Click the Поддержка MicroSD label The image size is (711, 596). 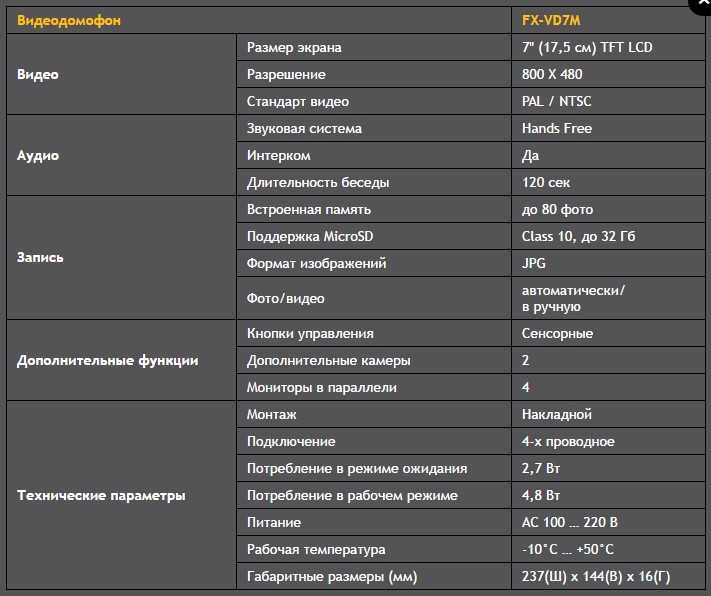(x=310, y=236)
